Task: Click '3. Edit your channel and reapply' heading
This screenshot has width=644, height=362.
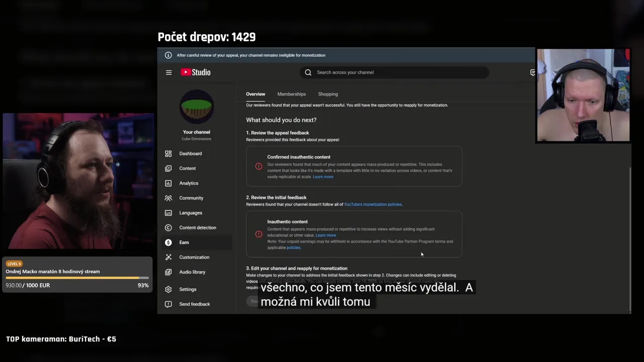Action: point(297,268)
